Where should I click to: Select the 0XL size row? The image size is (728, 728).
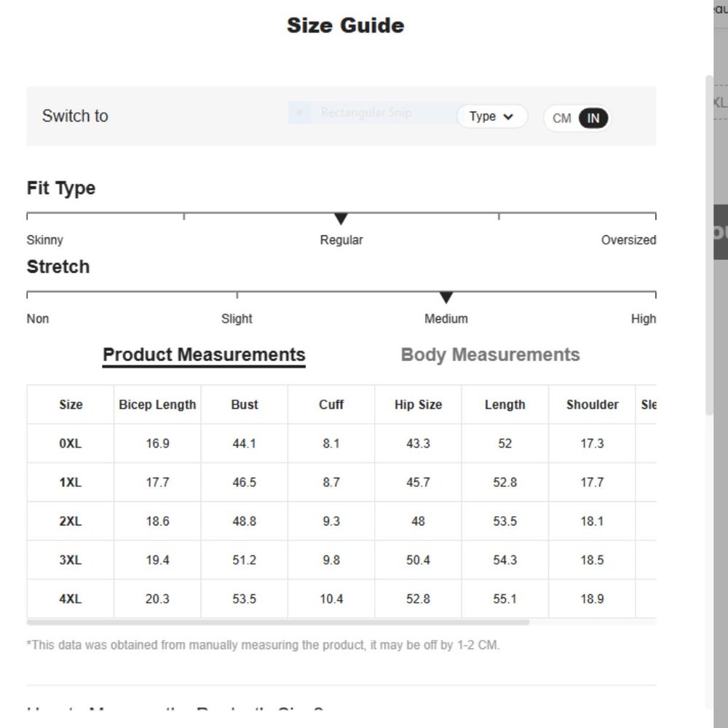[x=341, y=443]
